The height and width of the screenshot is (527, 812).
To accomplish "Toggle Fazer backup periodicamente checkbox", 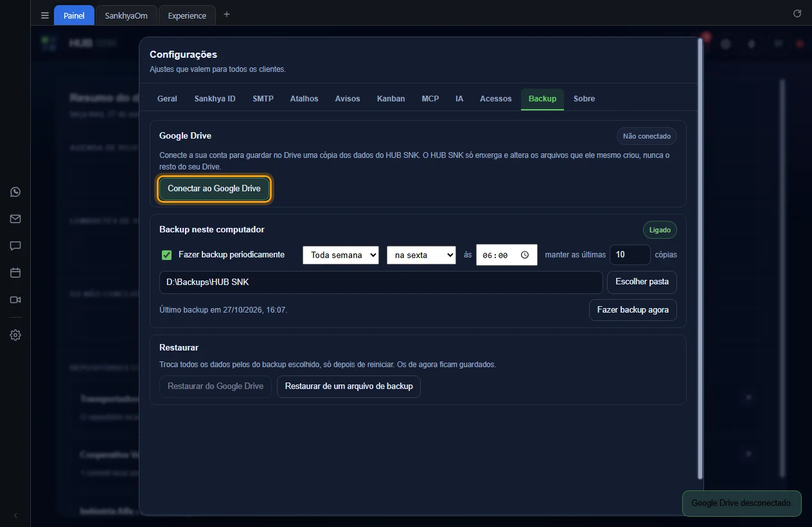I will coord(166,255).
